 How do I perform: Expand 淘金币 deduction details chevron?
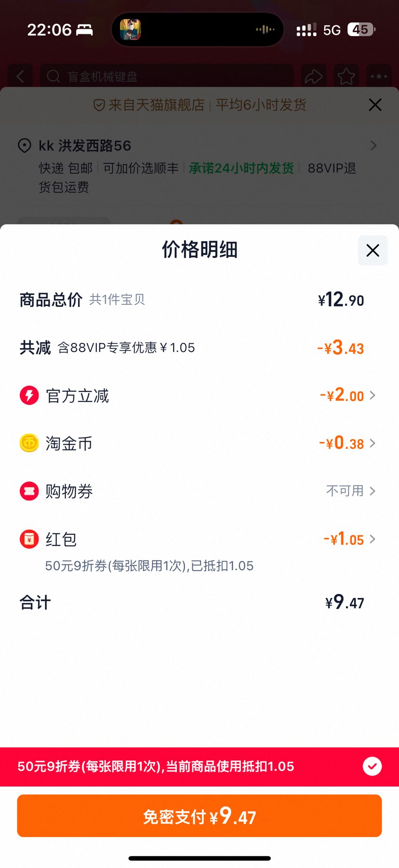tap(372, 443)
